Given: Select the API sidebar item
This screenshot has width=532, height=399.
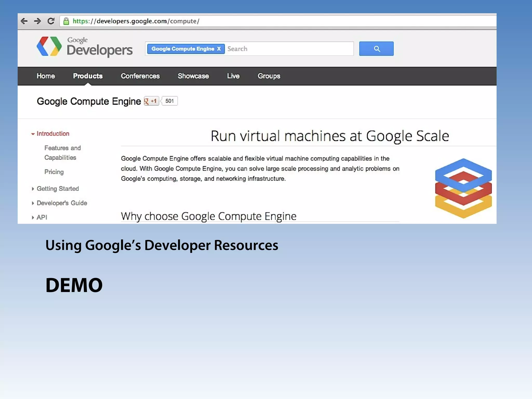Looking at the screenshot, I should tap(42, 217).
